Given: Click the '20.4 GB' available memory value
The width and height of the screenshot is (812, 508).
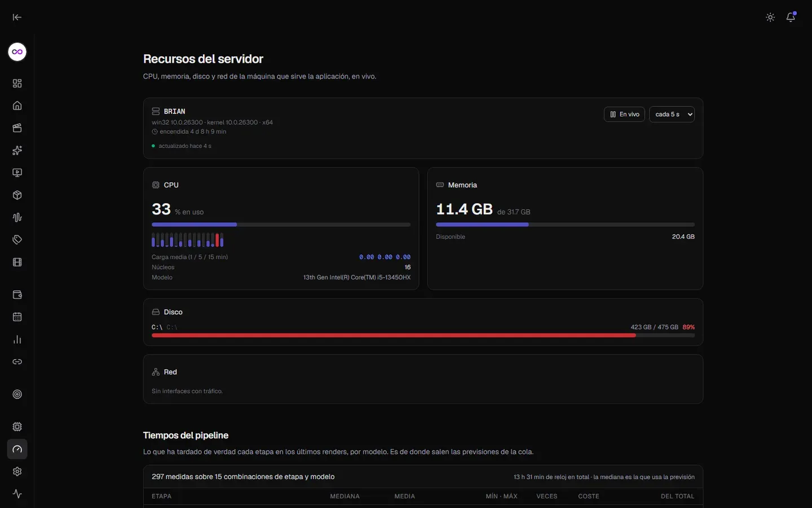Looking at the screenshot, I should 683,237.
